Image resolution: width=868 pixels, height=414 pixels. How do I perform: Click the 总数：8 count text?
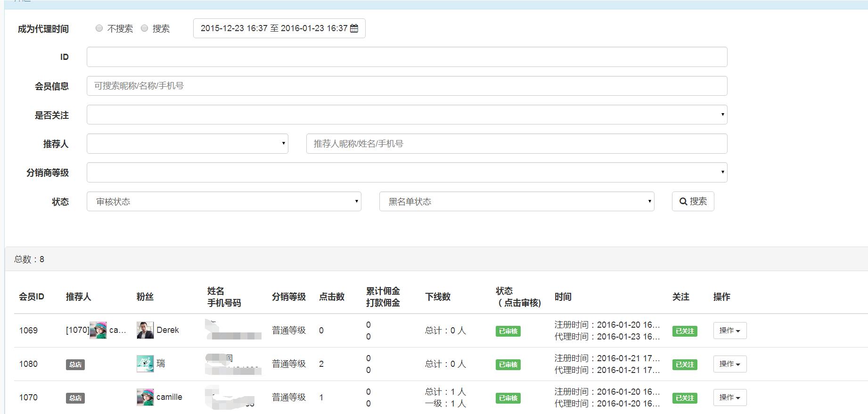(29, 259)
